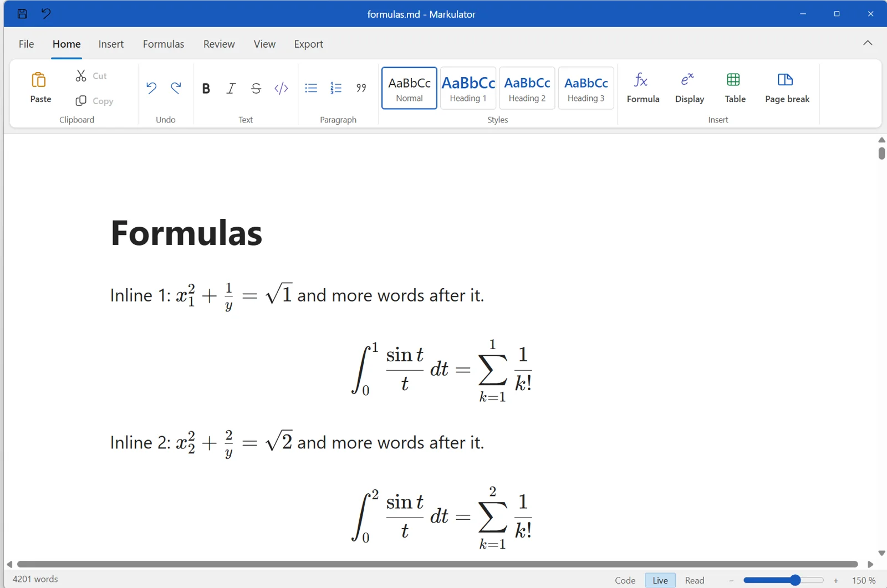887x588 pixels.
Task: Toggle inline code formatting
Action: [x=281, y=88]
